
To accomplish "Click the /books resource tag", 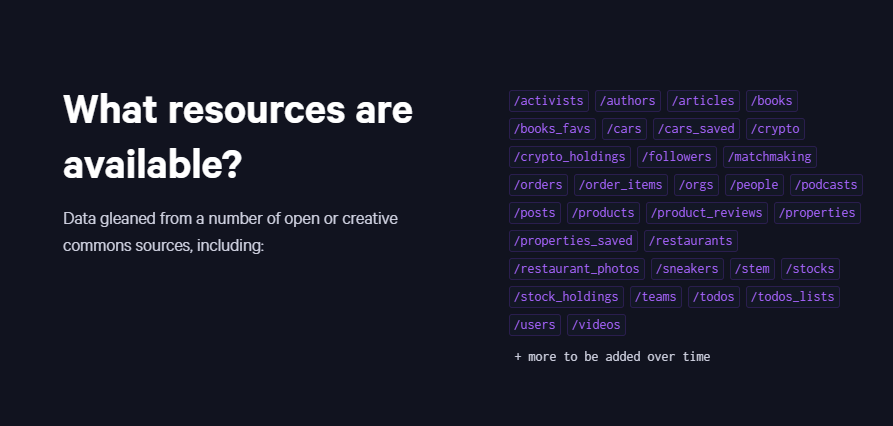I will tap(771, 101).
